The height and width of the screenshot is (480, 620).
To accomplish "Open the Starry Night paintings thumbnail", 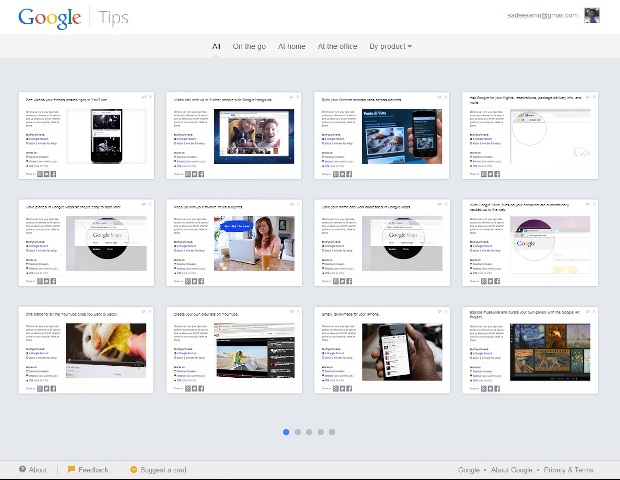I will pos(550,352).
